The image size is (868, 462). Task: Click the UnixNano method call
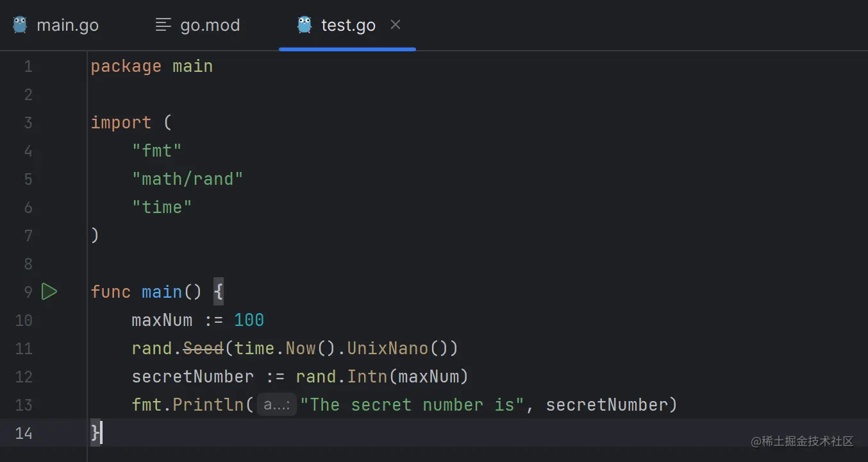click(387, 348)
